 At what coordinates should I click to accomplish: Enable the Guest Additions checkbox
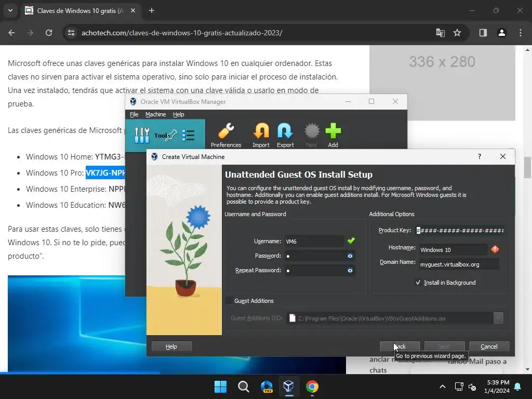coord(230,301)
